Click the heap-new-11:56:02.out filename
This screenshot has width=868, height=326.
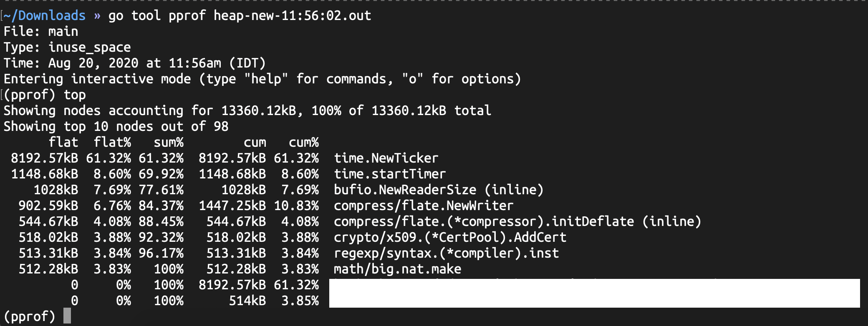[292, 16]
